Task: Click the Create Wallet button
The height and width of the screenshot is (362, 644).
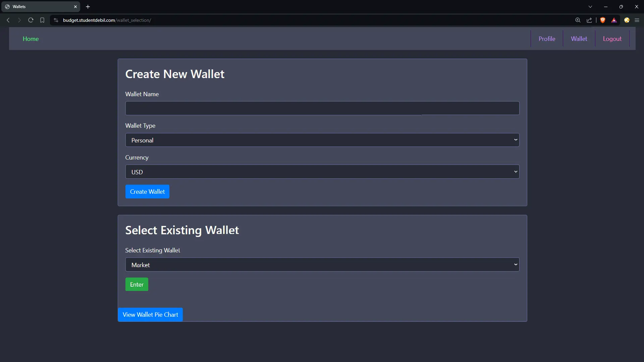Action: tap(147, 192)
